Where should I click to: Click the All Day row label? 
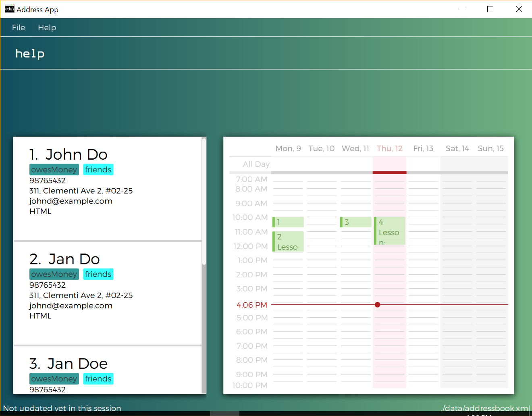pos(256,164)
